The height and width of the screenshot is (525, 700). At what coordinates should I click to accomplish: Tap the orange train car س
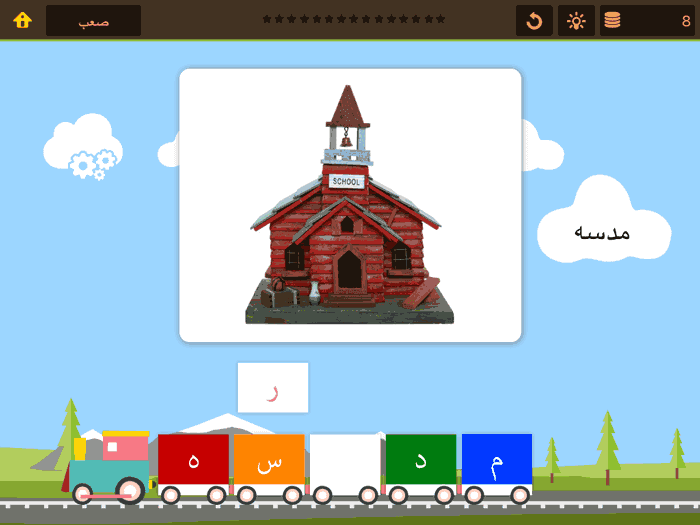pyautogui.click(x=269, y=460)
